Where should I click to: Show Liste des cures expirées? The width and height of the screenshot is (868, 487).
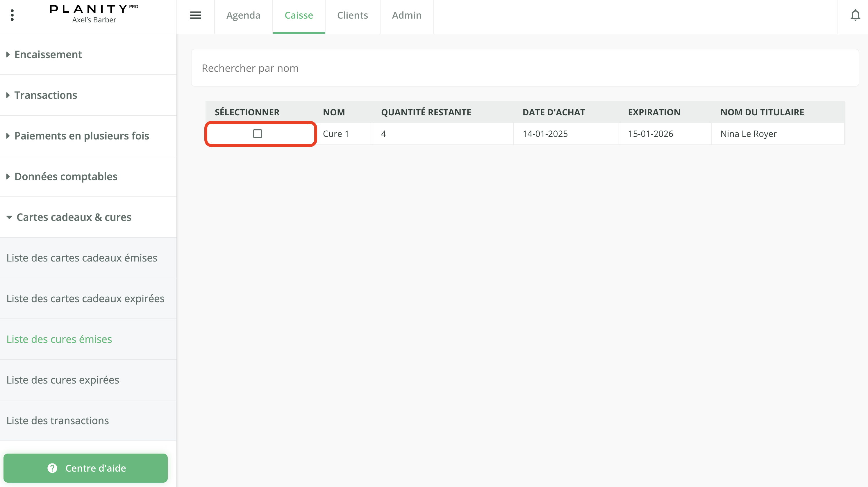pyautogui.click(x=63, y=380)
